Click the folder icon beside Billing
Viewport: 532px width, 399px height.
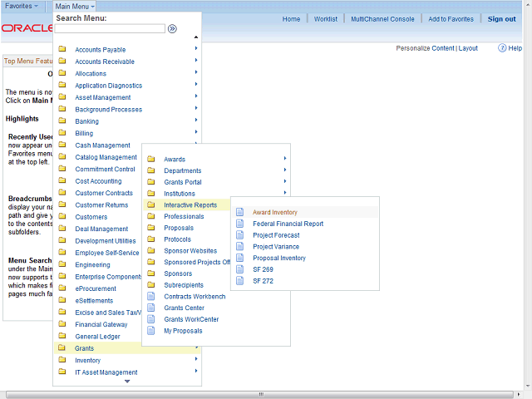click(62, 133)
